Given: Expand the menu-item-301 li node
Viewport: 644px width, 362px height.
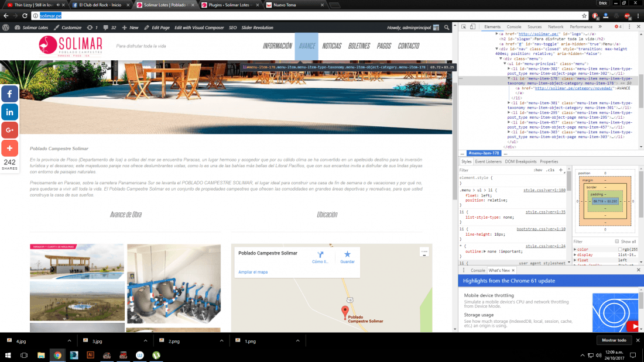Looking at the screenshot, I should [509, 103].
